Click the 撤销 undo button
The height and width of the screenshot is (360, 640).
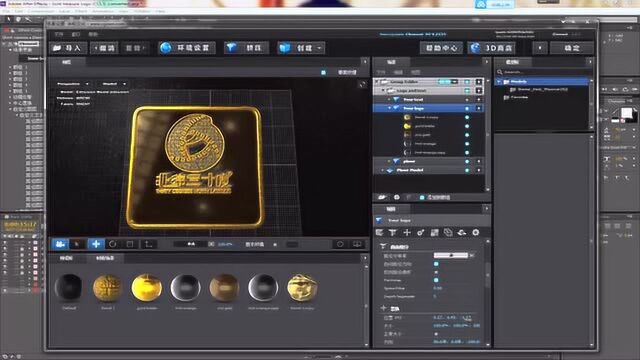(104, 48)
